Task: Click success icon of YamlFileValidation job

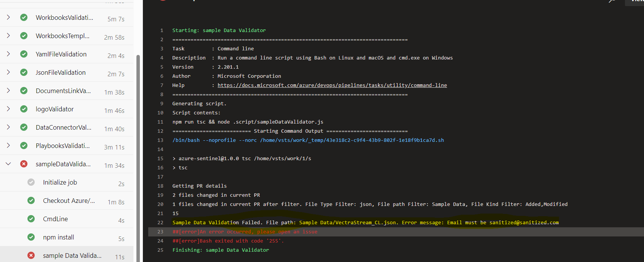Action: tap(24, 54)
